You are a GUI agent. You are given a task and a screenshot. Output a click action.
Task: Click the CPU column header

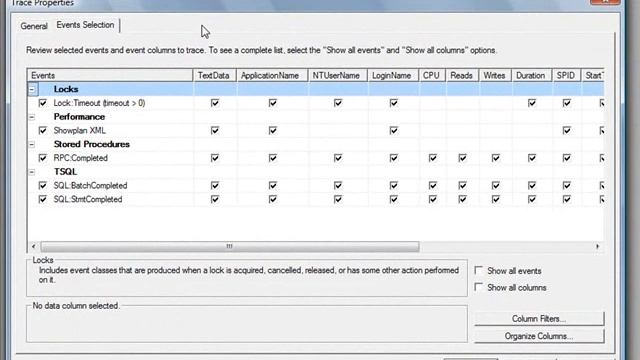pyautogui.click(x=432, y=76)
